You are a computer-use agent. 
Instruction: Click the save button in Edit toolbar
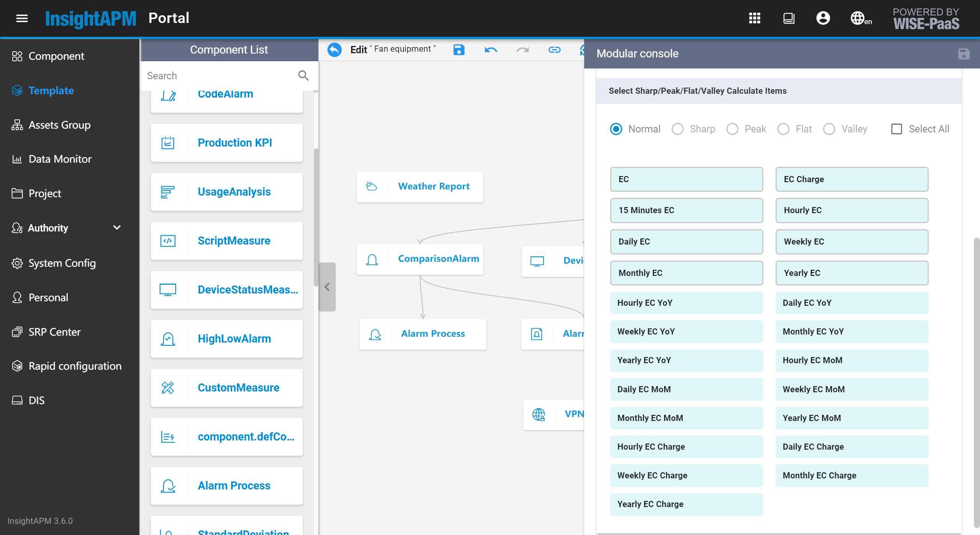tap(460, 49)
